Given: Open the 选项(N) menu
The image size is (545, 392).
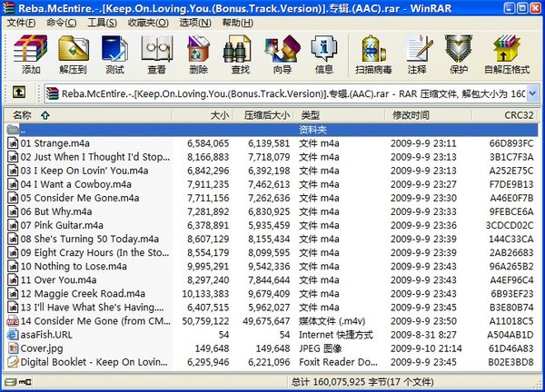Looking at the screenshot, I should [x=195, y=23].
